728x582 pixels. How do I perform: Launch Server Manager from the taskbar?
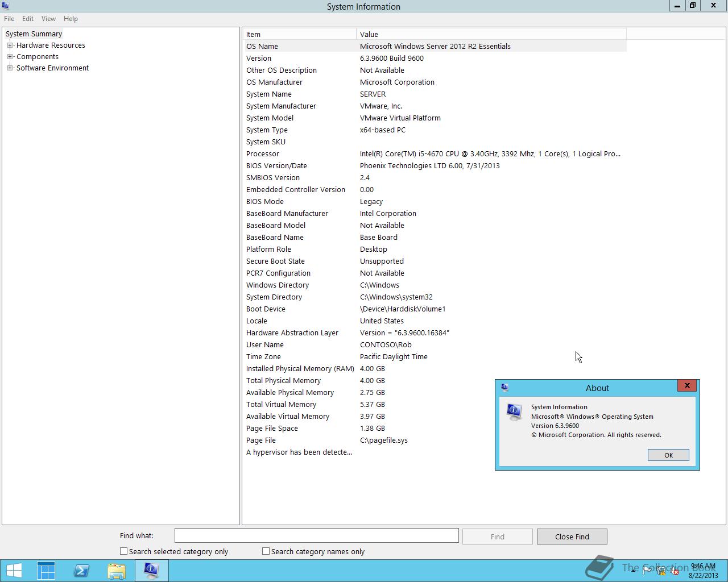point(46,571)
